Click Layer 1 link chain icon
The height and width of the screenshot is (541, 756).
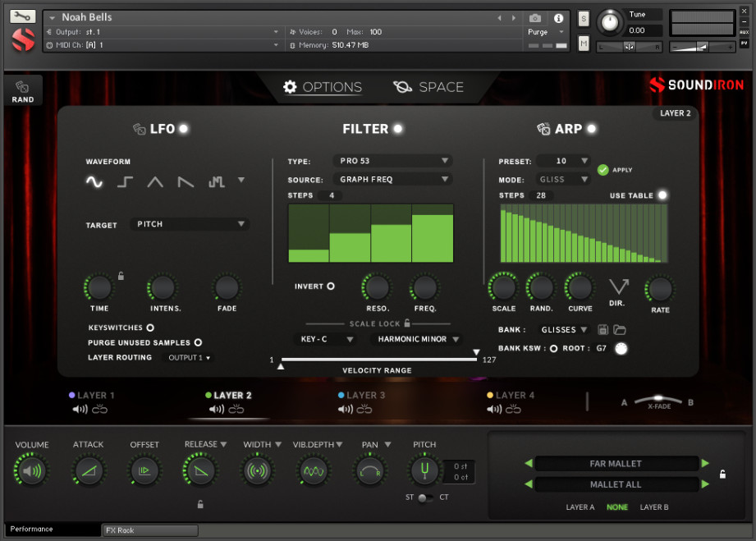coord(100,410)
